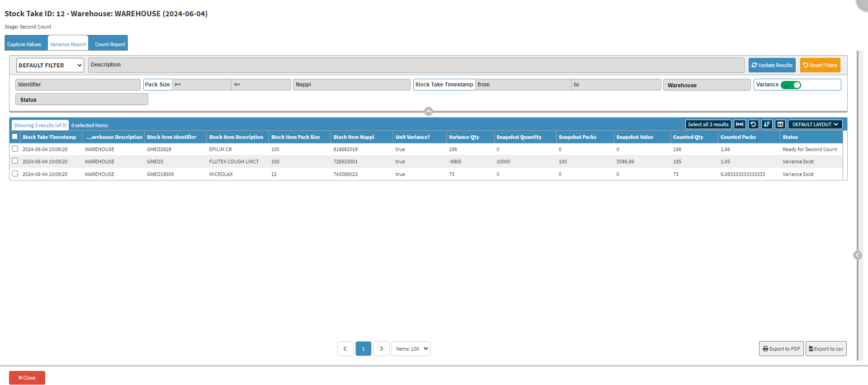Open the Items: 100 page size dropdown
Screen dimensions: 868x385
tap(411, 349)
